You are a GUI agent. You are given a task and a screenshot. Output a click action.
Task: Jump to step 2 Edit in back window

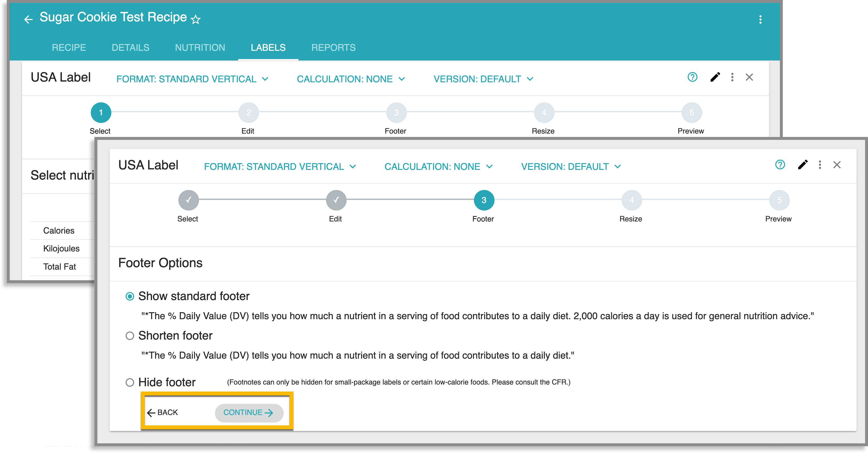click(248, 113)
